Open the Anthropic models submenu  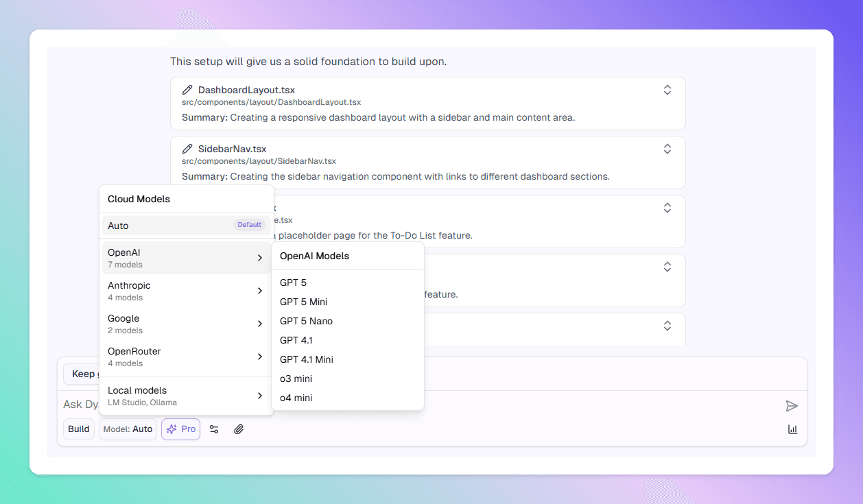tap(185, 291)
